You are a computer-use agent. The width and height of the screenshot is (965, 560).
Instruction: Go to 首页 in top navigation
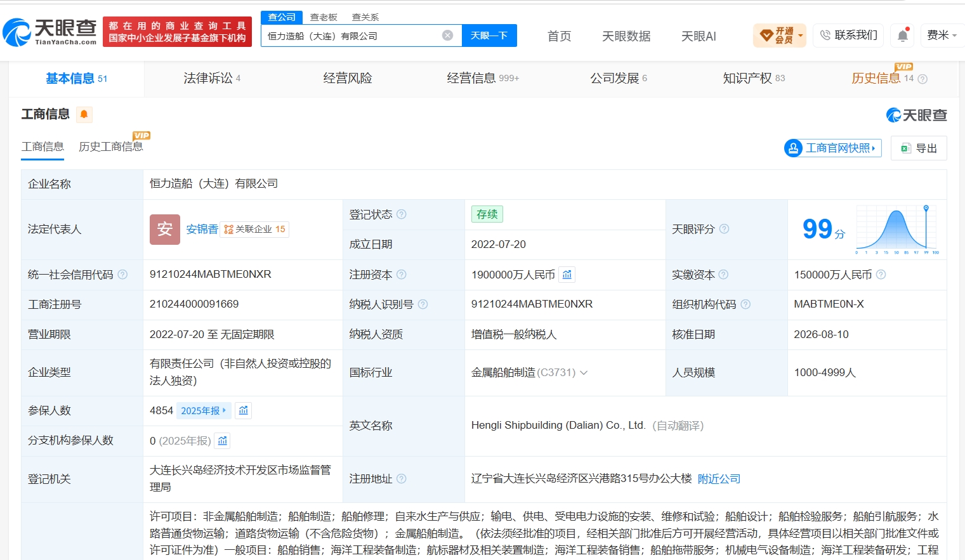click(559, 36)
